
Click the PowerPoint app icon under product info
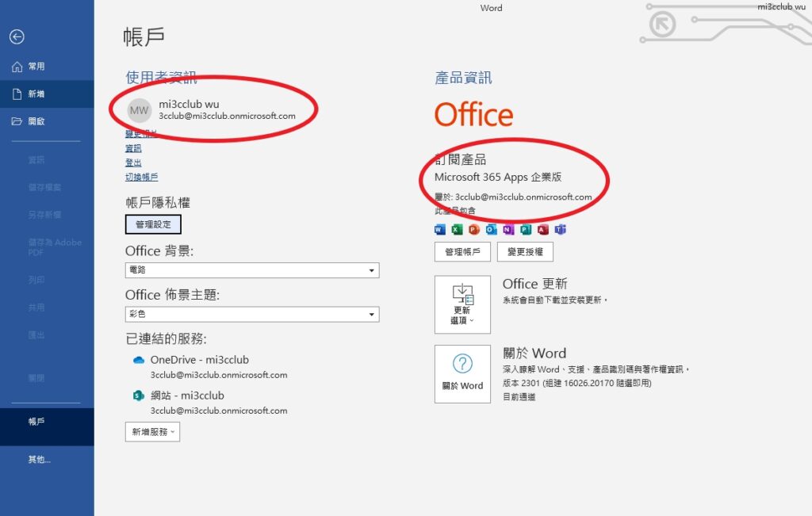[x=474, y=229]
